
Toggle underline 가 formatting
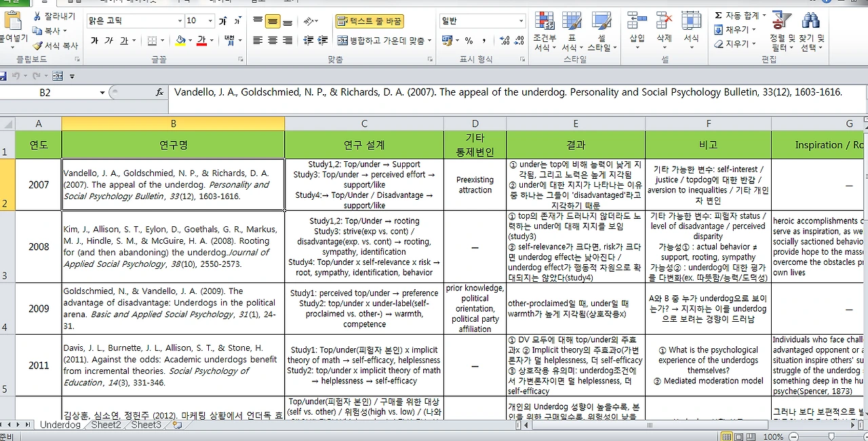[x=123, y=41]
